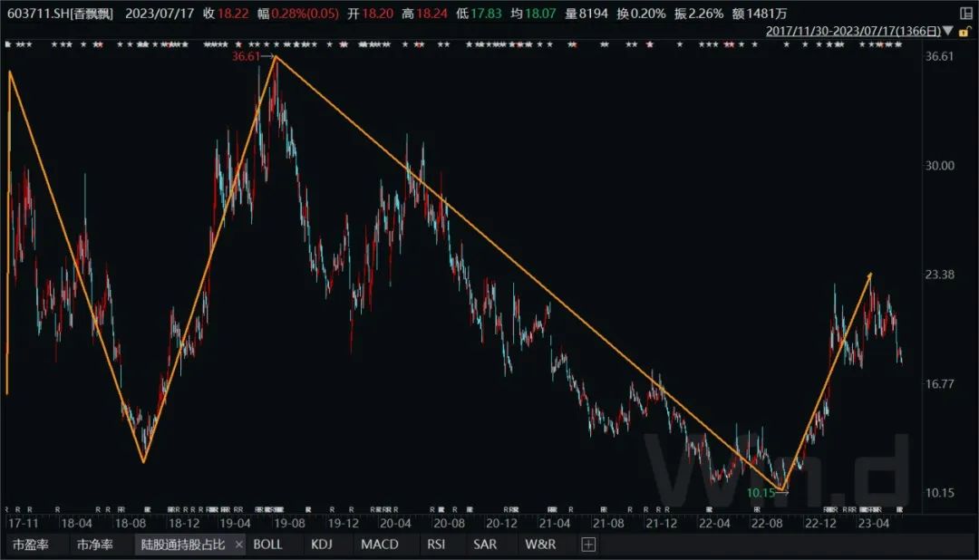
Task: Open the date range dropdown arrow
Action: tap(948, 30)
